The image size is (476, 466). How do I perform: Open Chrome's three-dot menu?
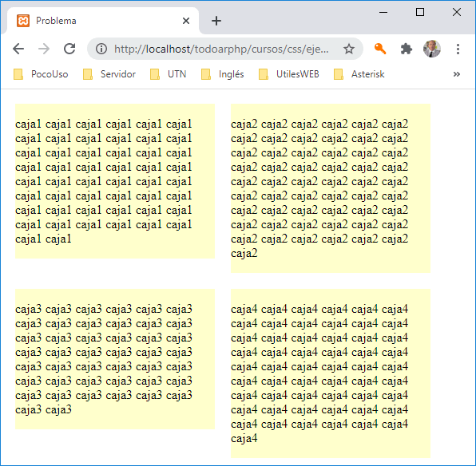tap(458, 49)
